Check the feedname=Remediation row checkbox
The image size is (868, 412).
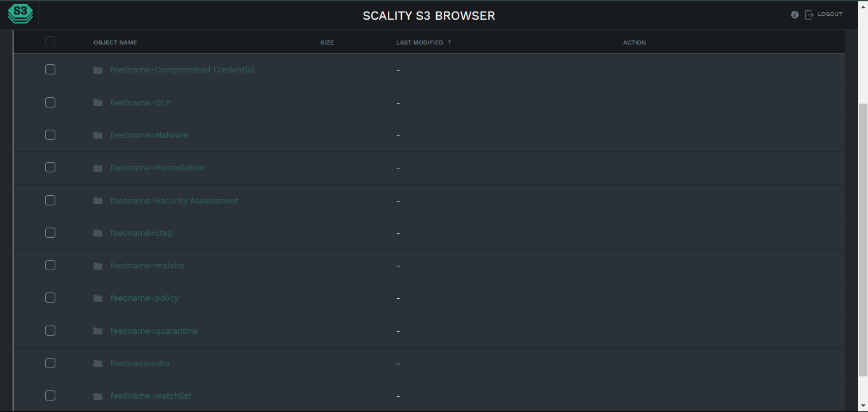(x=50, y=167)
